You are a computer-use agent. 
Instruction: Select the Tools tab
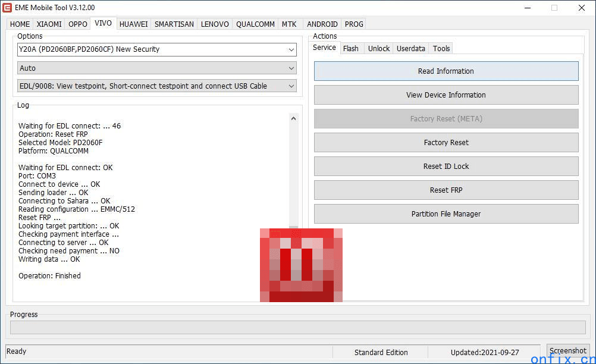tap(441, 49)
